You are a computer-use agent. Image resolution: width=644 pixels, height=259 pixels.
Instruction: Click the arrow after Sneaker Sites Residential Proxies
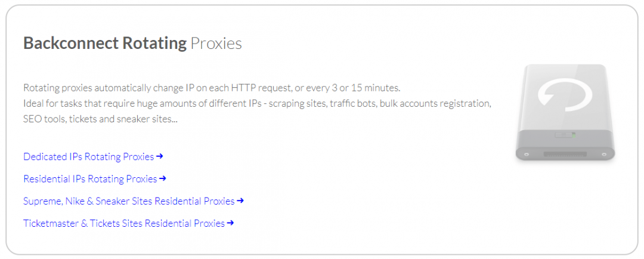[x=240, y=201]
